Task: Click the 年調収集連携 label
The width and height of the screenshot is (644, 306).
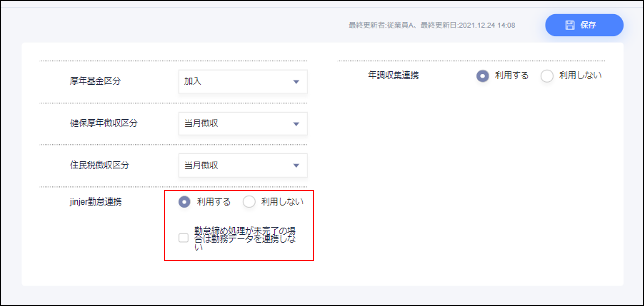Action: [x=393, y=75]
